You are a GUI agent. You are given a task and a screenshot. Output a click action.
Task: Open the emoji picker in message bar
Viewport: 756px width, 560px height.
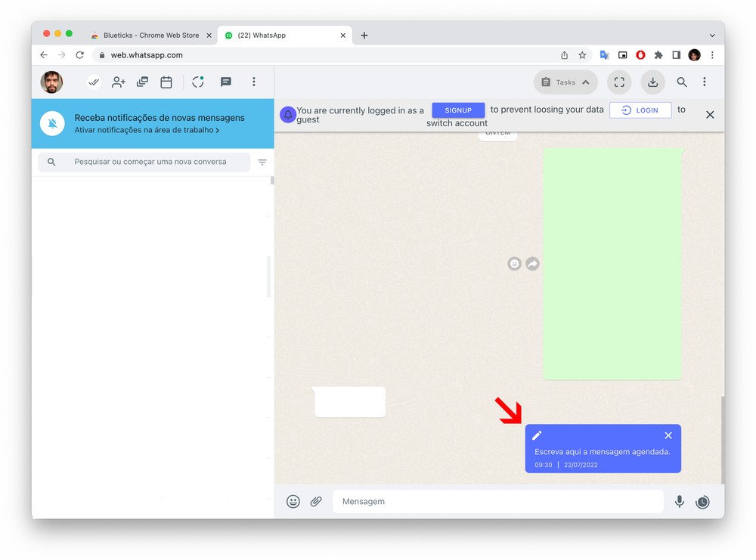(293, 502)
